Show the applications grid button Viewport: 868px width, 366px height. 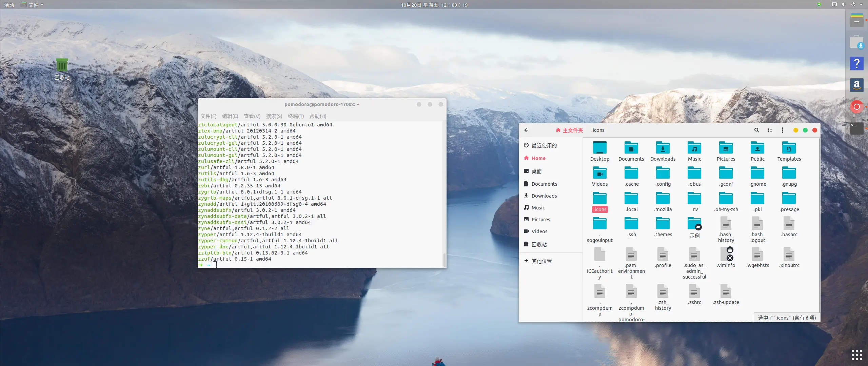856,355
